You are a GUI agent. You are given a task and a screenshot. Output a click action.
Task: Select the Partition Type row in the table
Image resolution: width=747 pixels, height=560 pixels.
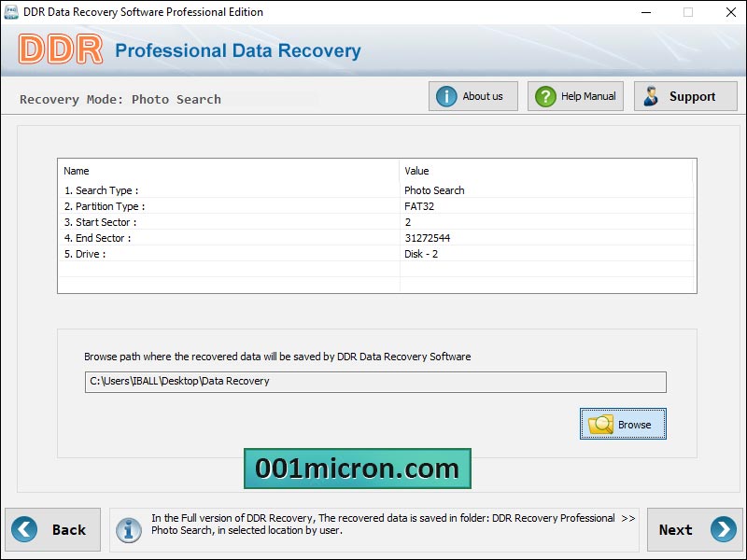pyautogui.click(x=376, y=206)
